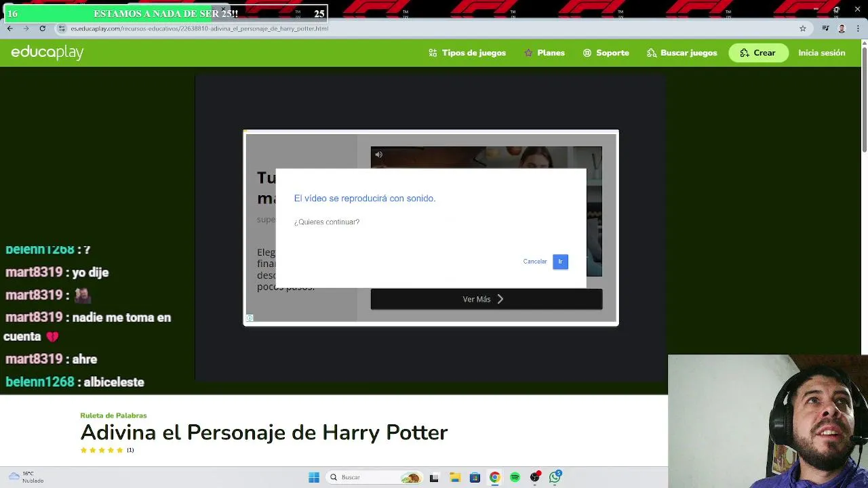Open the Windows Start menu

tap(314, 477)
